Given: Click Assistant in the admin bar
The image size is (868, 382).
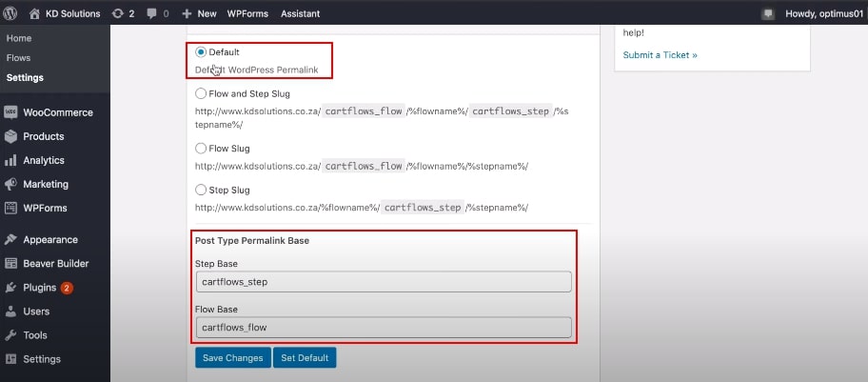Looking at the screenshot, I should coord(300,13).
